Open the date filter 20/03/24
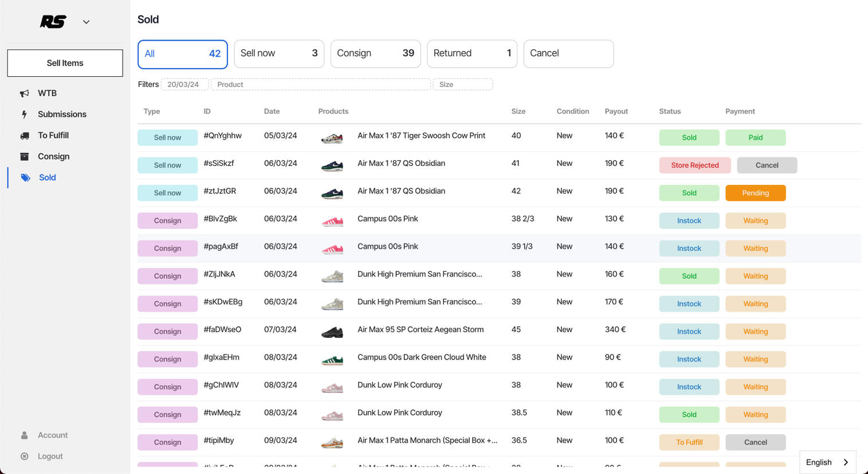The height and width of the screenshot is (474, 868). (x=184, y=84)
